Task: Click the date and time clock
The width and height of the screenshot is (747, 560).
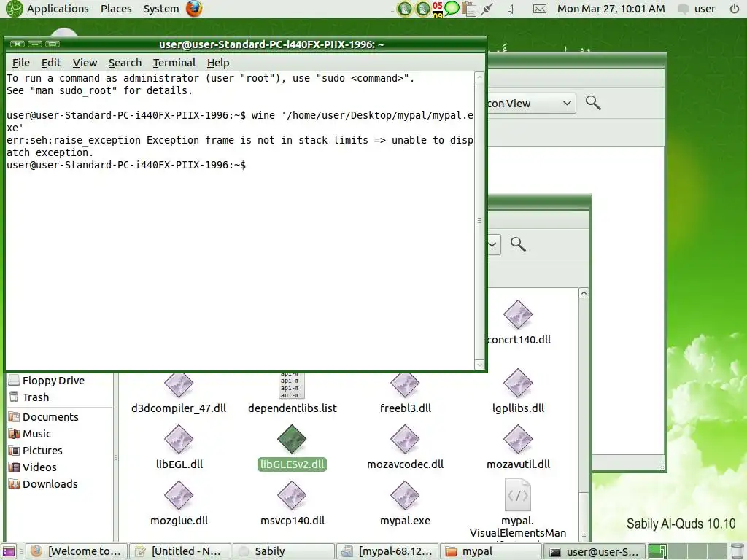Action: click(x=611, y=9)
